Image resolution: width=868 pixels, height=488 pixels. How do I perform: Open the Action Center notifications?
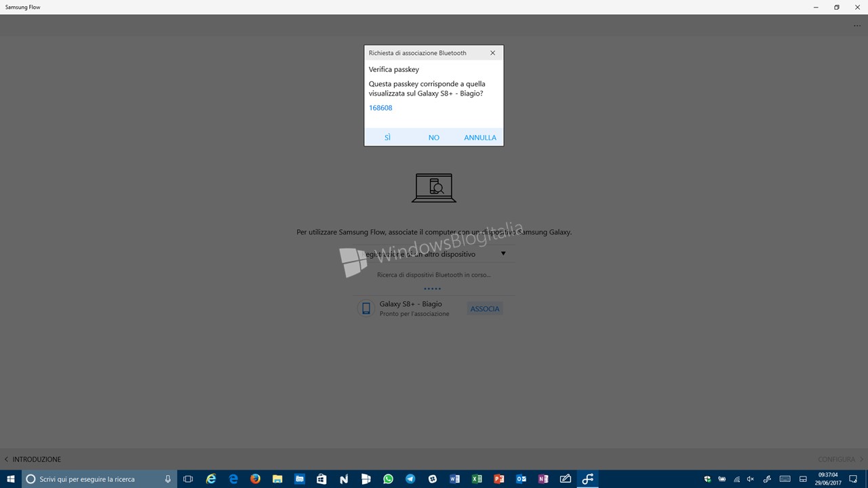pyautogui.click(x=853, y=479)
